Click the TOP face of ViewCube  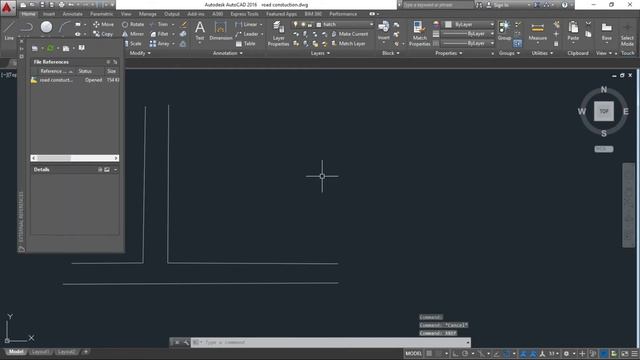point(604,111)
